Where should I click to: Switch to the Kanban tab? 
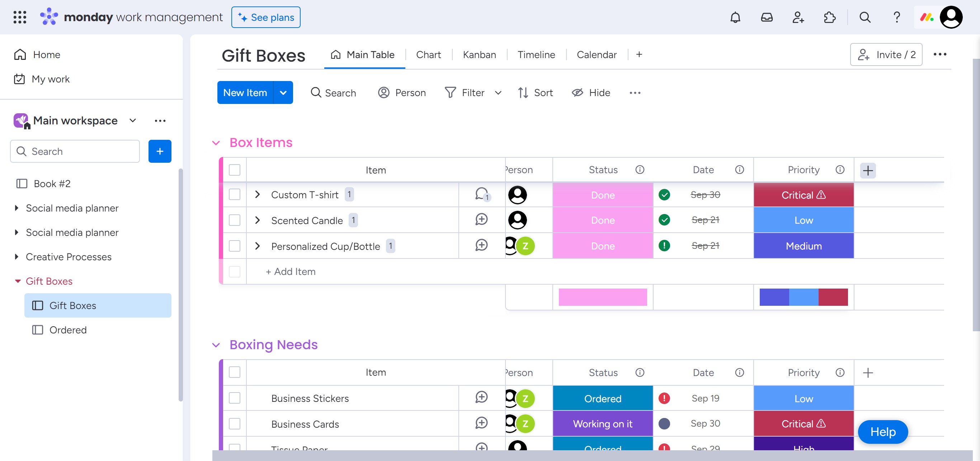tap(479, 55)
